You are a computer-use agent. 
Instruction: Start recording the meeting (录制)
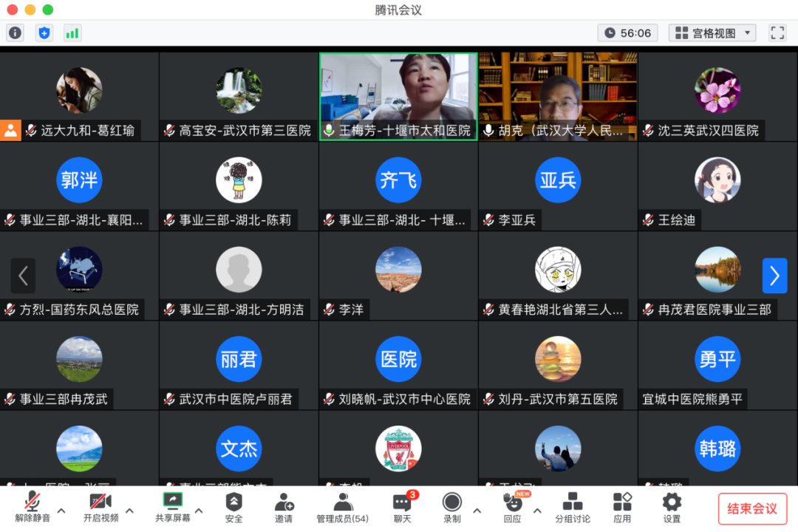pos(452,507)
